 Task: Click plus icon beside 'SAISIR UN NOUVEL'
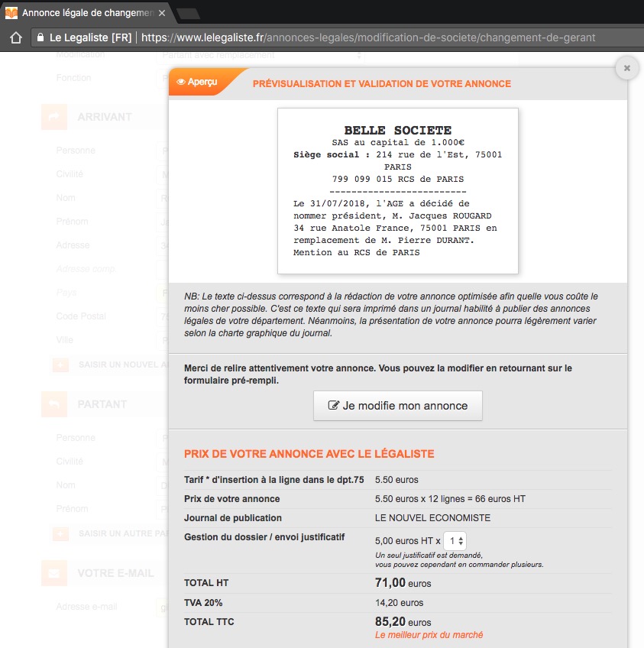[60, 365]
